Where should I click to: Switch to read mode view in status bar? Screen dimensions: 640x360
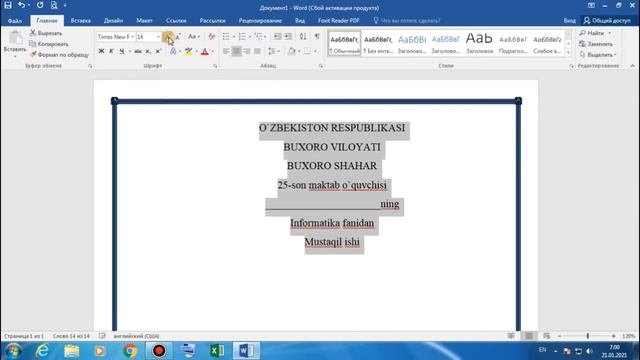[x=511, y=336]
